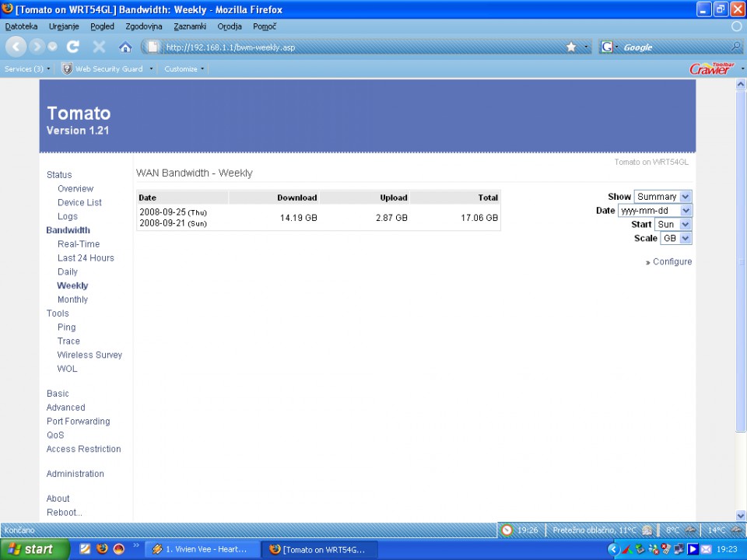Open the Daily bandwidth page
This screenshot has width=747, height=560.
tap(67, 271)
